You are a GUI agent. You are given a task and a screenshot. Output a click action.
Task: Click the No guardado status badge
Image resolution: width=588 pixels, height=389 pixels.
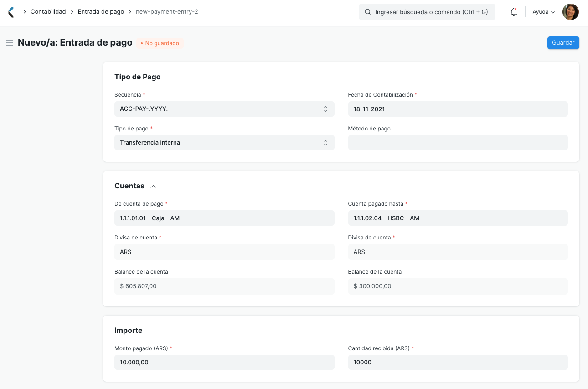160,43
